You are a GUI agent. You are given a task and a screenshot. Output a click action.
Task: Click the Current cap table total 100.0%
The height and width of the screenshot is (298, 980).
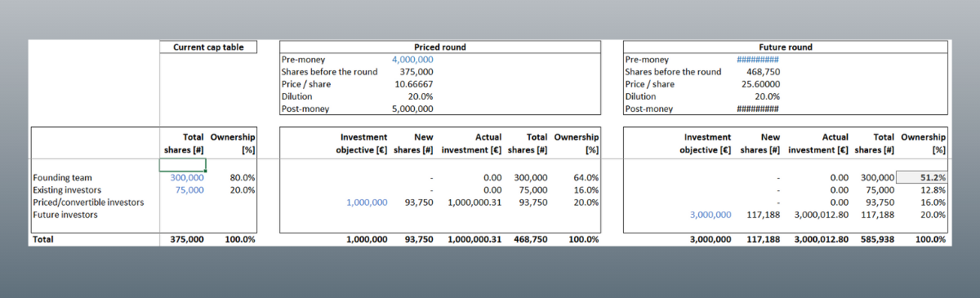[239, 239]
